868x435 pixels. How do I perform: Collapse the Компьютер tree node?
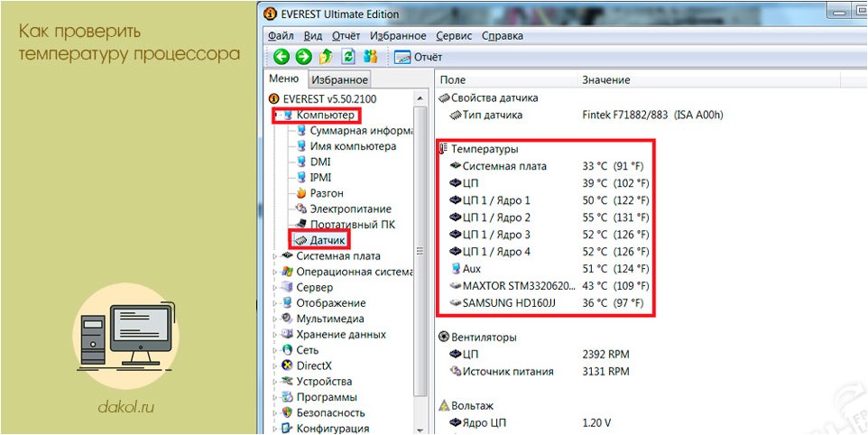[276, 116]
